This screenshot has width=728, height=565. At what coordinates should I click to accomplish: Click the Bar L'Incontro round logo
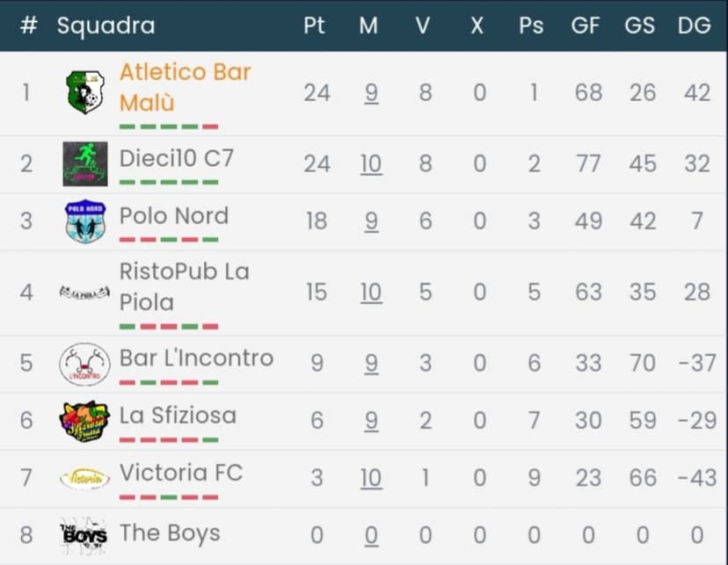[85, 364]
